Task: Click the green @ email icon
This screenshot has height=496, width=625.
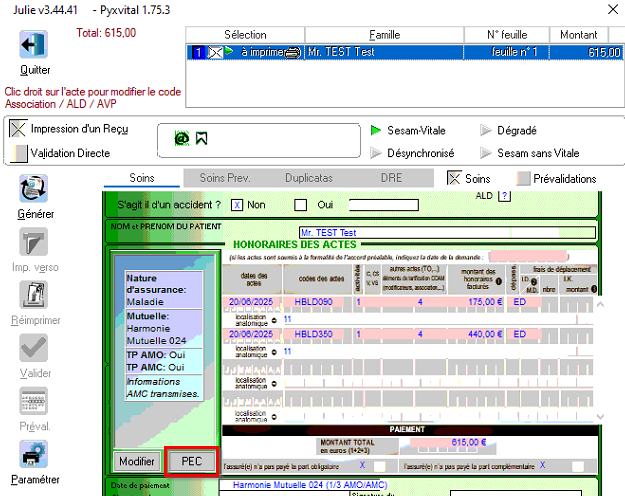Action: pyautogui.click(x=182, y=138)
